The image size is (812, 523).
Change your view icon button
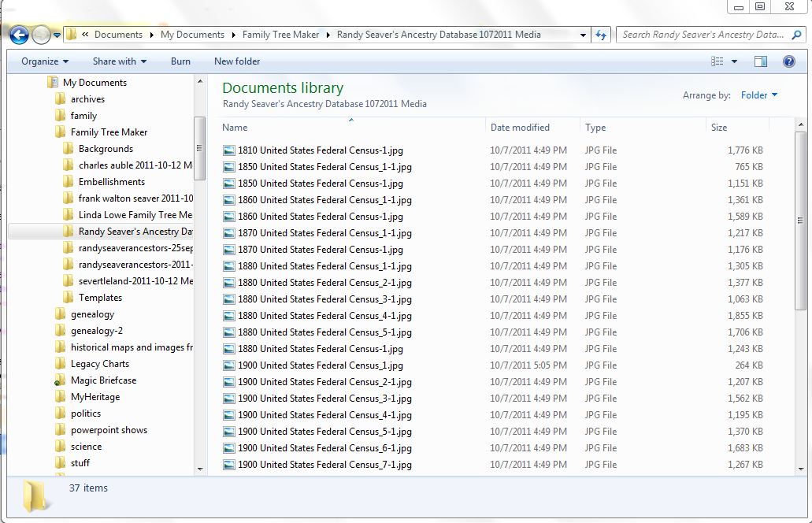(717, 61)
